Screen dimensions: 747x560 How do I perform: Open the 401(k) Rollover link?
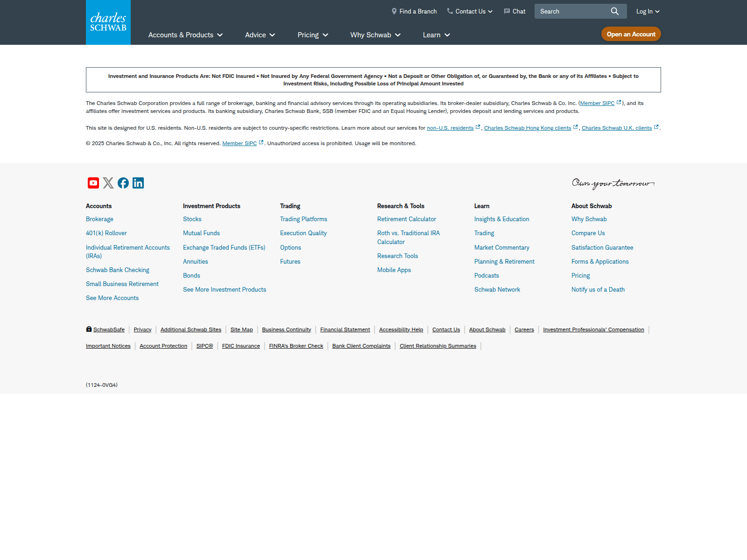(x=106, y=233)
